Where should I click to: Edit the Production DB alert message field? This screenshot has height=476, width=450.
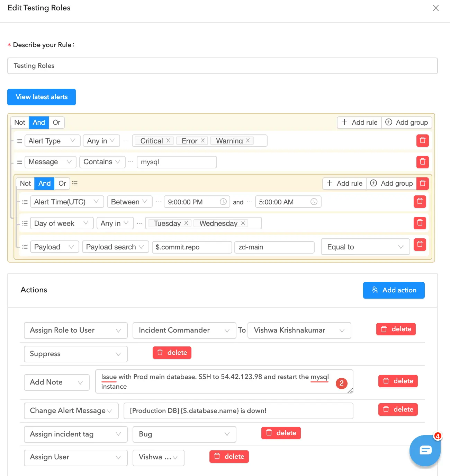(238, 411)
